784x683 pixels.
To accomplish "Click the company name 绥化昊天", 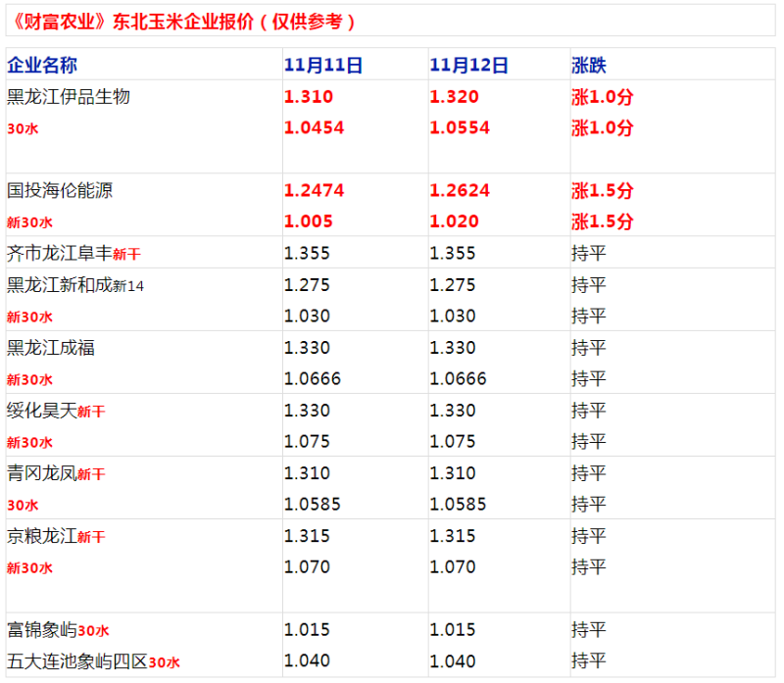I will coord(42,411).
